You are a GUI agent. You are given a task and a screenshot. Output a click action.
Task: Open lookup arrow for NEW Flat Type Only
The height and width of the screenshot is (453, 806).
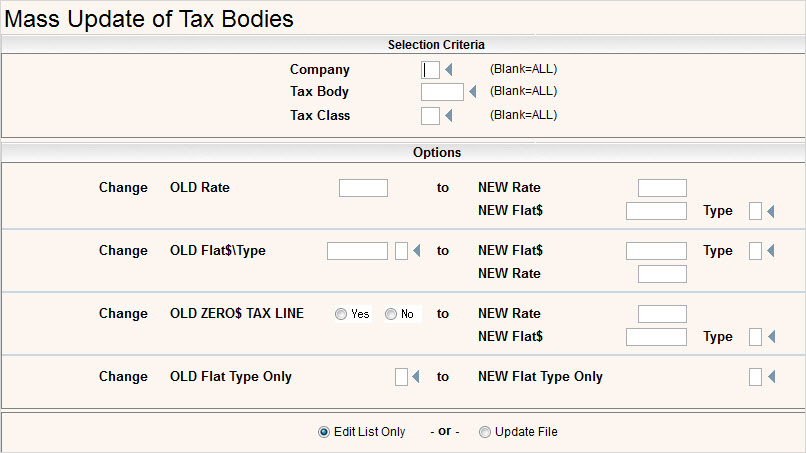pos(771,376)
